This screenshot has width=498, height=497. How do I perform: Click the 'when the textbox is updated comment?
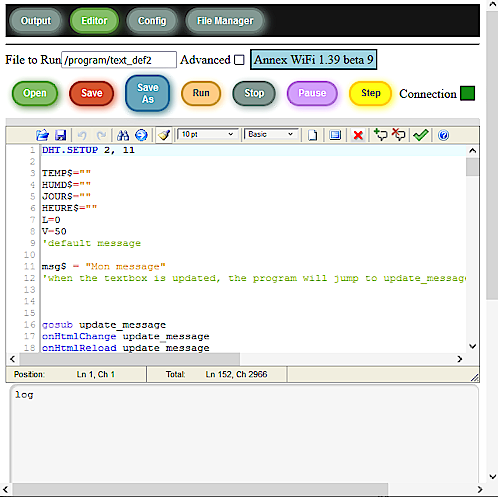coord(254,278)
